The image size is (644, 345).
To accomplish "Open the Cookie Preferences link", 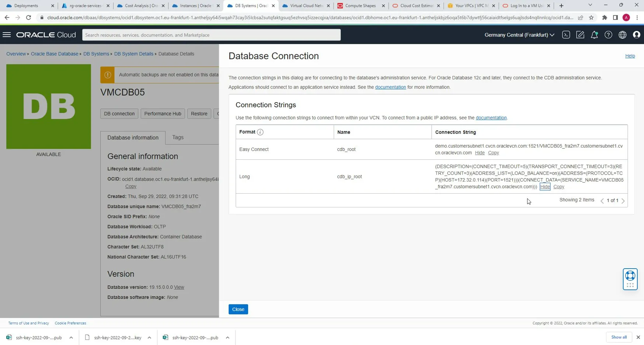I will [70, 323].
